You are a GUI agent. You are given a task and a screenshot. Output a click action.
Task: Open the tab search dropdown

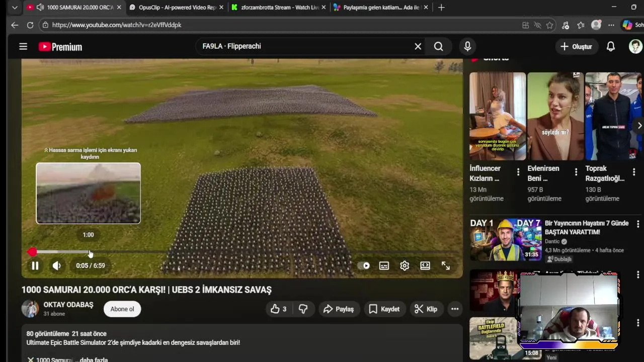15,8
